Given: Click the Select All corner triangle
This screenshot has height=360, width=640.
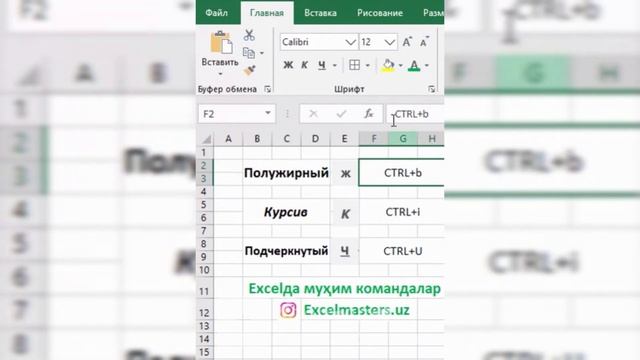Looking at the screenshot, I should pyautogui.click(x=206, y=139).
